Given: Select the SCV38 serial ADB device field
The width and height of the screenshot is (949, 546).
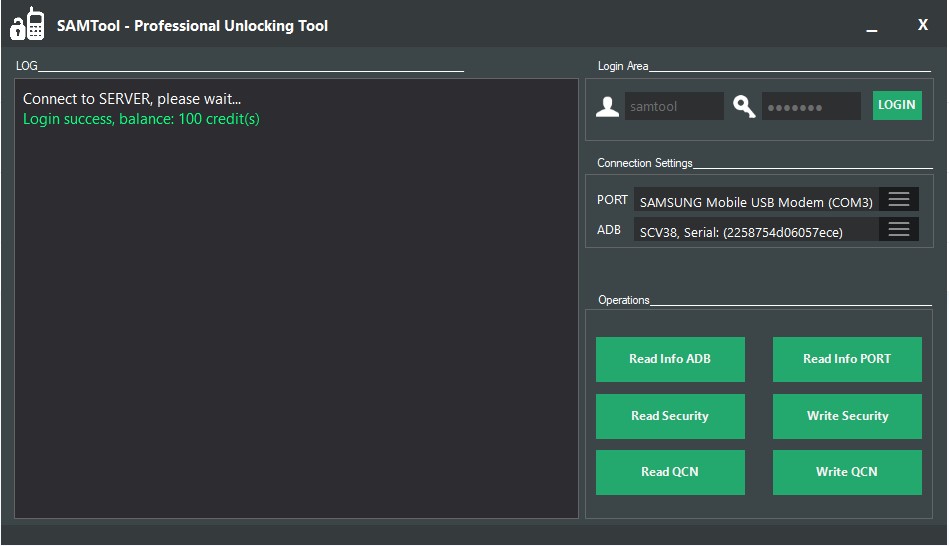Looking at the screenshot, I should [x=757, y=230].
